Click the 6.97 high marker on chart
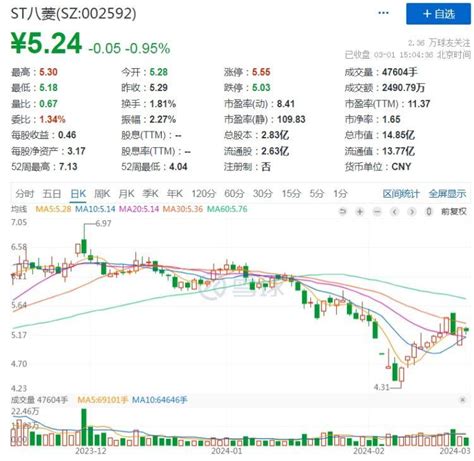The image size is (474, 461). click(x=103, y=223)
